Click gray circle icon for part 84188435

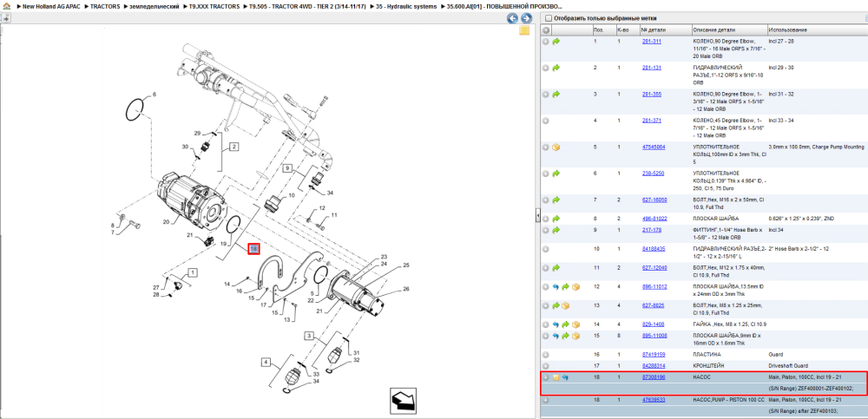(x=546, y=249)
